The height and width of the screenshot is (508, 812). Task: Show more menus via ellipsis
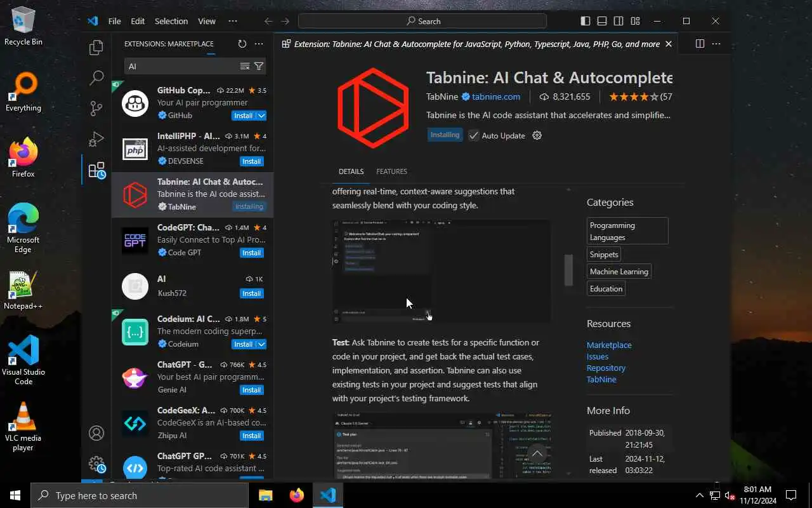point(233,21)
